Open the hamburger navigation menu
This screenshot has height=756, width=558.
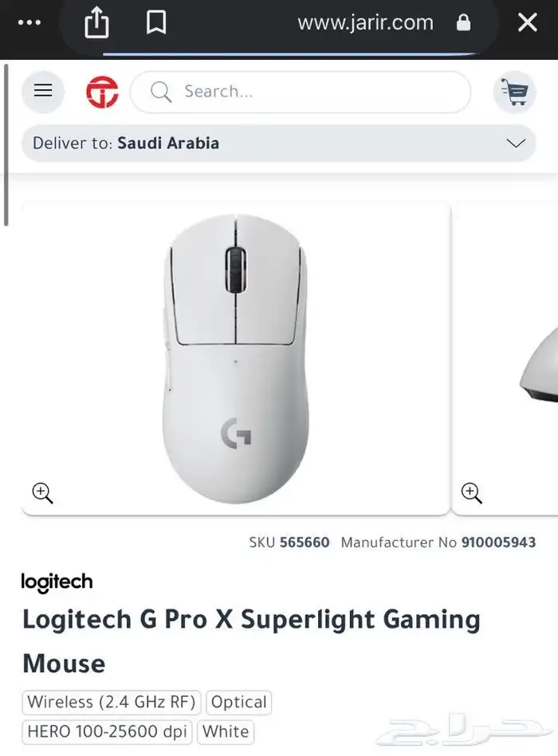[x=43, y=92]
